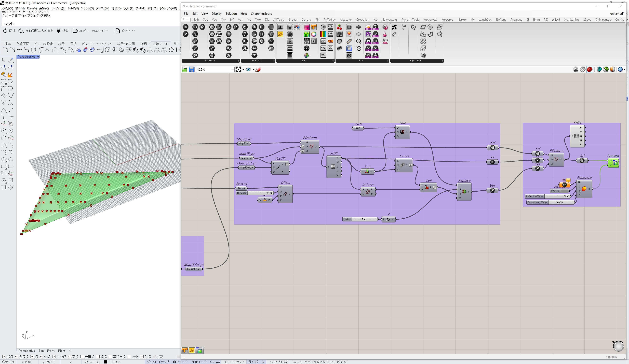
Task: Switch to the Top viewport tab
Action: coord(41,351)
